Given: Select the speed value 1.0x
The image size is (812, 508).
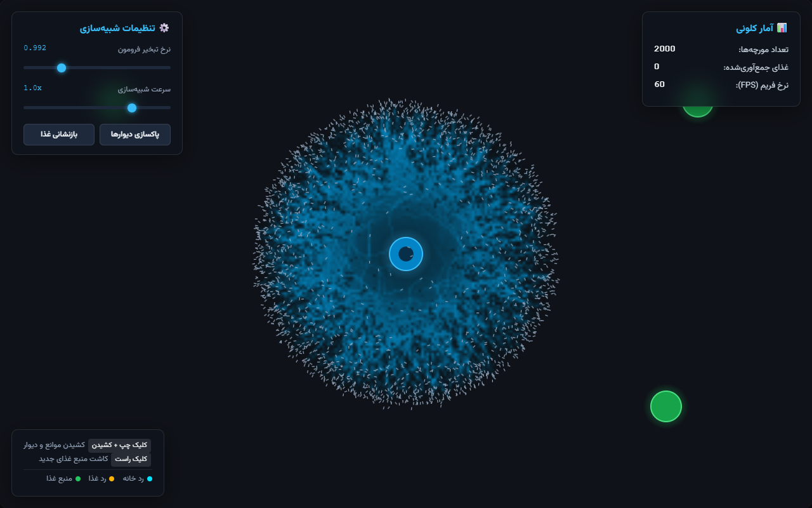Looking at the screenshot, I should coord(33,88).
